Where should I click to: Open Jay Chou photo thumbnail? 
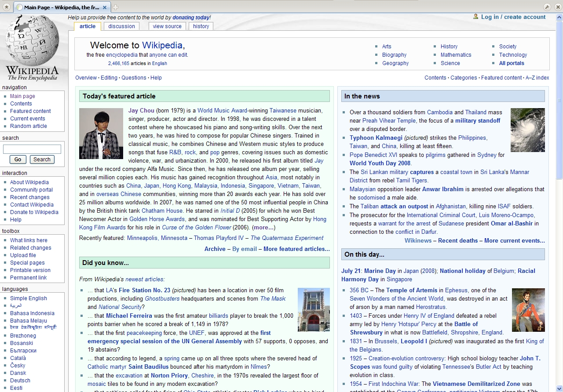tap(101, 134)
